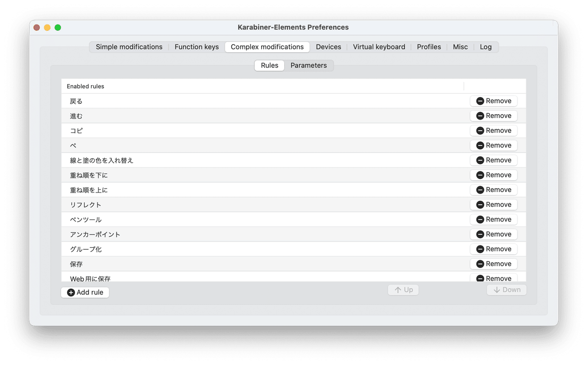
Task: Remove the 線と塗の色を入れ替え rule
Action: 493,160
